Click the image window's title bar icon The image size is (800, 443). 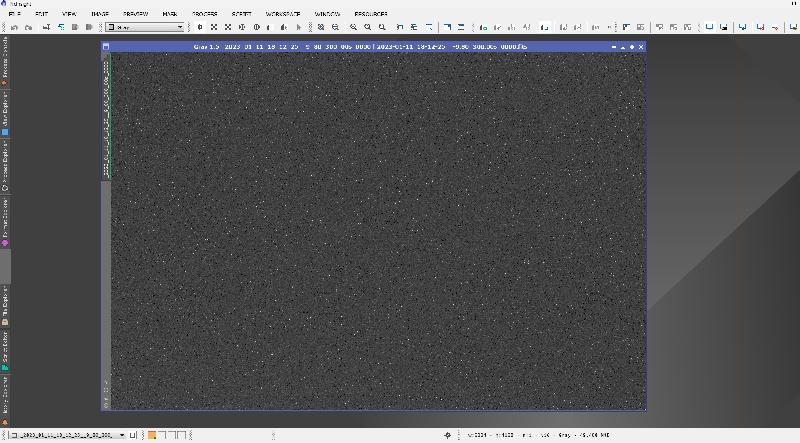point(106,46)
